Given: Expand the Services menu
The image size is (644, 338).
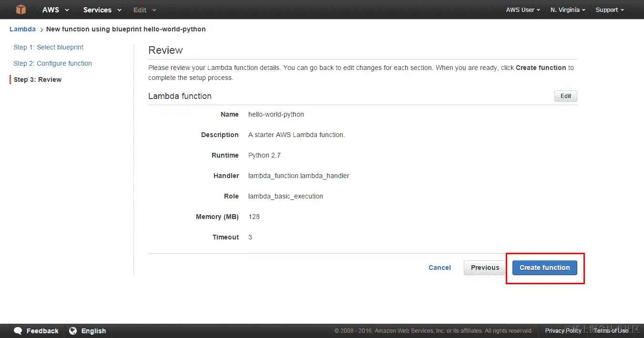Looking at the screenshot, I should pyautogui.click(x=102, y=10).
